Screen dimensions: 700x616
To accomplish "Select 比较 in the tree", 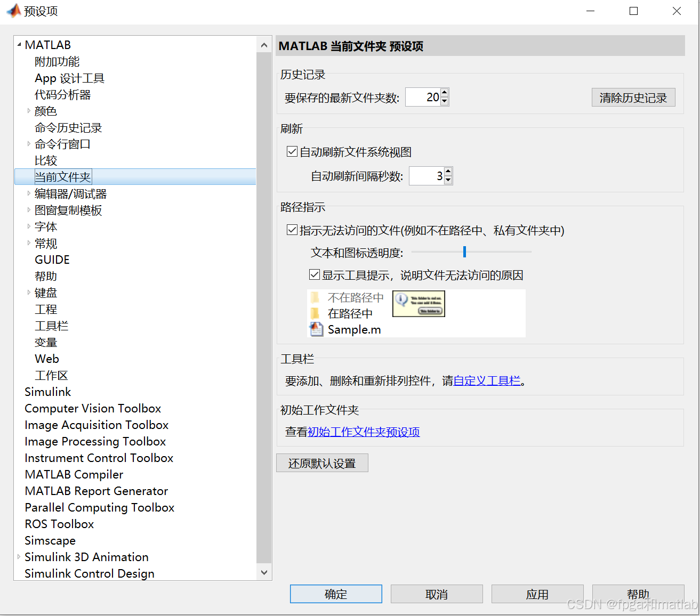I will [46, 160].
